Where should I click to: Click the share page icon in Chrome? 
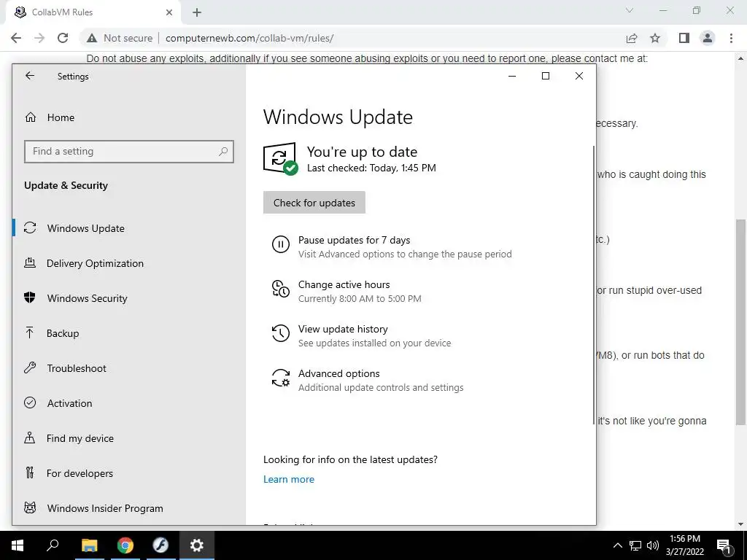(x=632, y=38)
